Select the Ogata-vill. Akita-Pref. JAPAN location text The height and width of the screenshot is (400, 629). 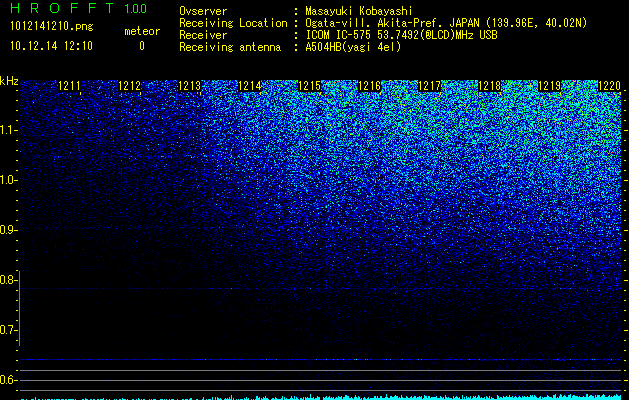(446, 23)
